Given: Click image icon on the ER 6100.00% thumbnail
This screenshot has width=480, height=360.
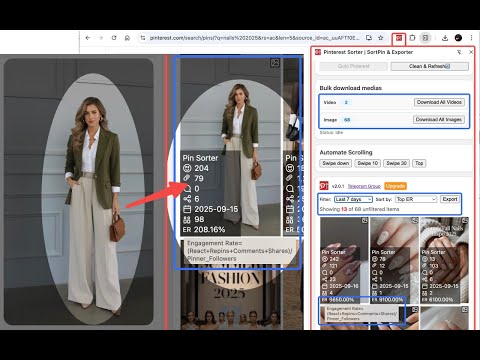Looking at the screenshot, I should [x=465, y=221].
